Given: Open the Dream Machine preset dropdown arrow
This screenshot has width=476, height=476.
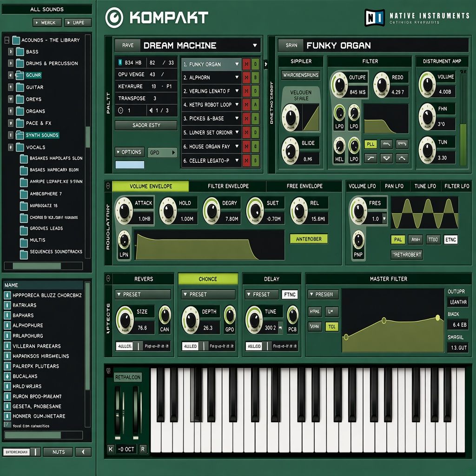Looking at the screenshot, I should [x=255, y=46].
